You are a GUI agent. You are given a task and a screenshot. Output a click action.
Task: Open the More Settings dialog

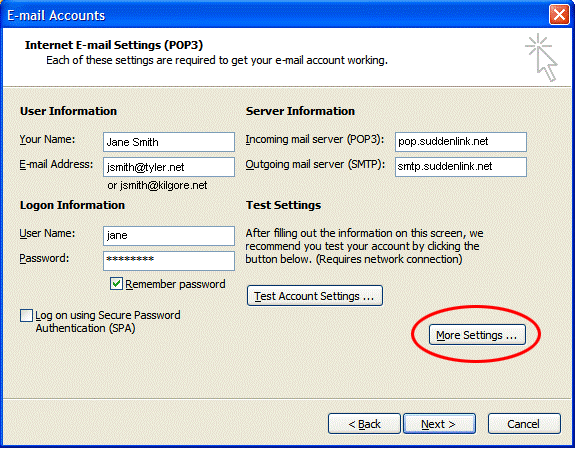pyautogui.click(x=477, y=335)
